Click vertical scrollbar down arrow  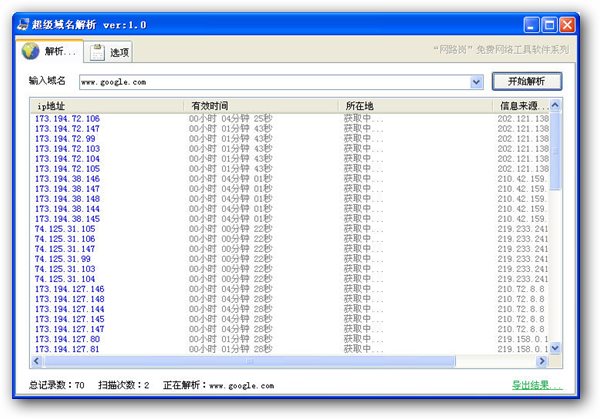pos(555,348)
